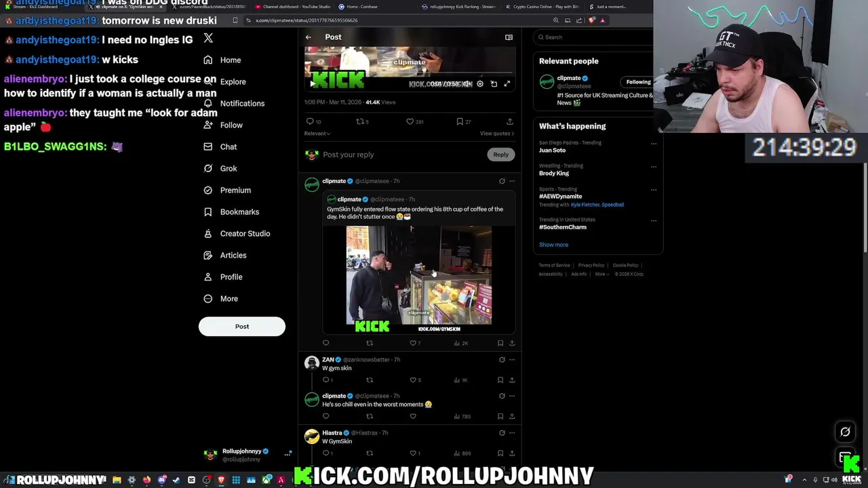The image size is (868, 488).
Task: Open Creator Studio in the sidebar
Action: (237, 233)
